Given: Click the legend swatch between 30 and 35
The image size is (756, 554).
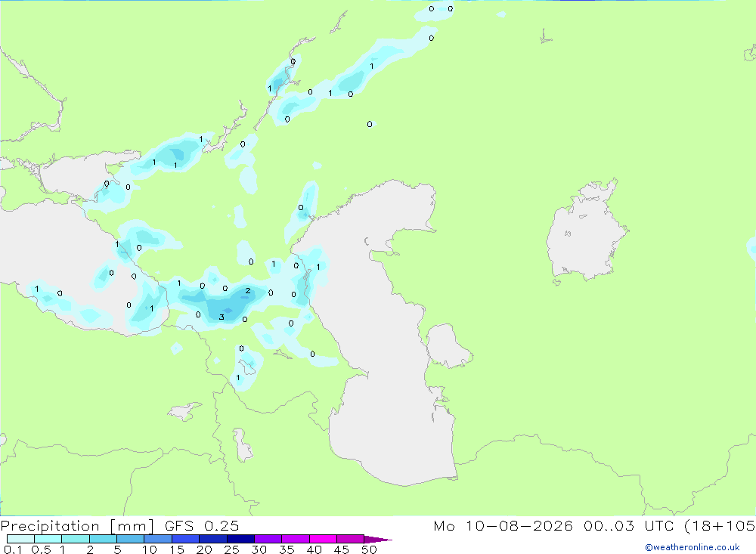Looking at the screenshot, I should pyautogui.click(x=268, y=539).
